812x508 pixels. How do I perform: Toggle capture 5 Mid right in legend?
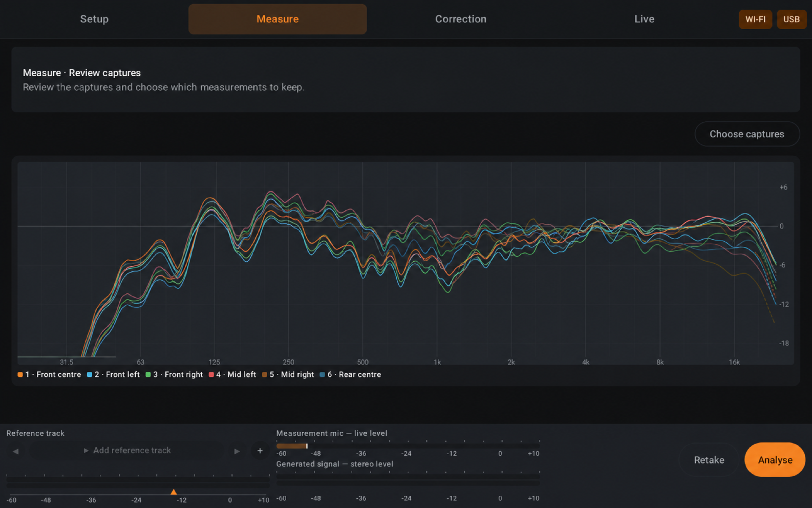288,375
